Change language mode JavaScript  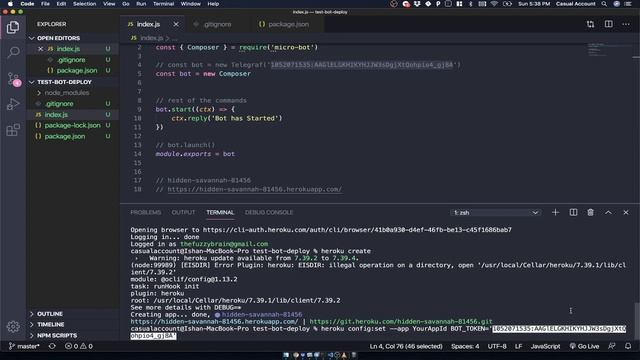pyautogui.click(x=545, y=346)
